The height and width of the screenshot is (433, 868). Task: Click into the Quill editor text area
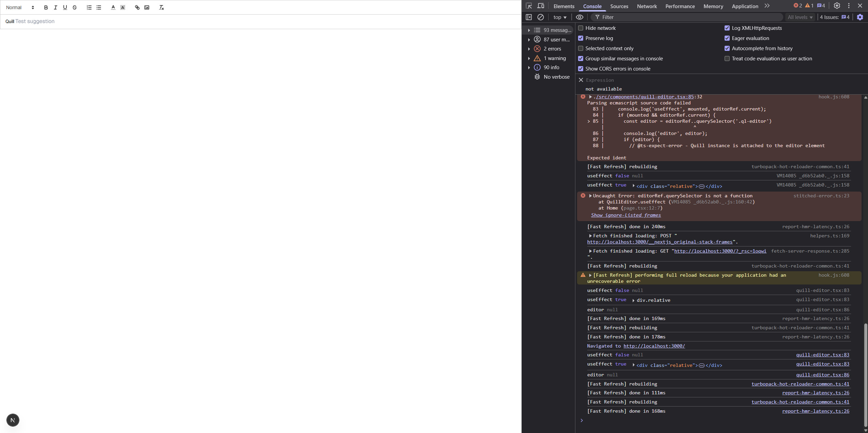pos(260,21)
